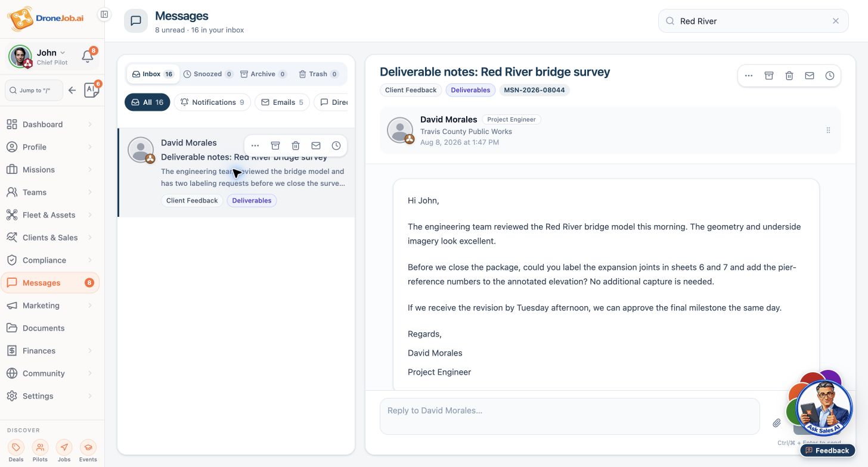Open more options in the reading pane toolbar
868x467 pixels.
pyautogui.click(x=749, y=76)
